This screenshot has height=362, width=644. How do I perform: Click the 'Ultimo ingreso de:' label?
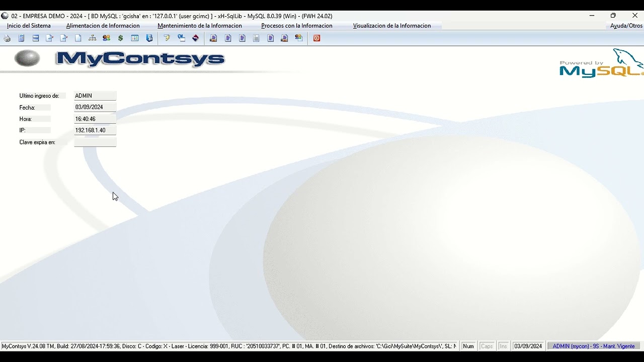(39, 96)
